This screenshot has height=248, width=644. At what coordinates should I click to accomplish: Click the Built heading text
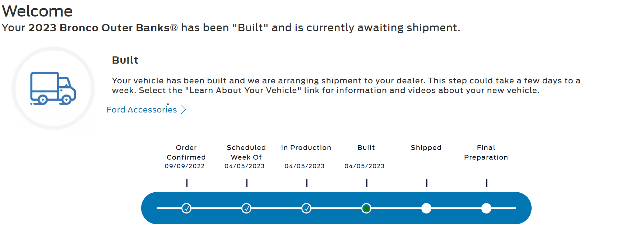[125, 60]
